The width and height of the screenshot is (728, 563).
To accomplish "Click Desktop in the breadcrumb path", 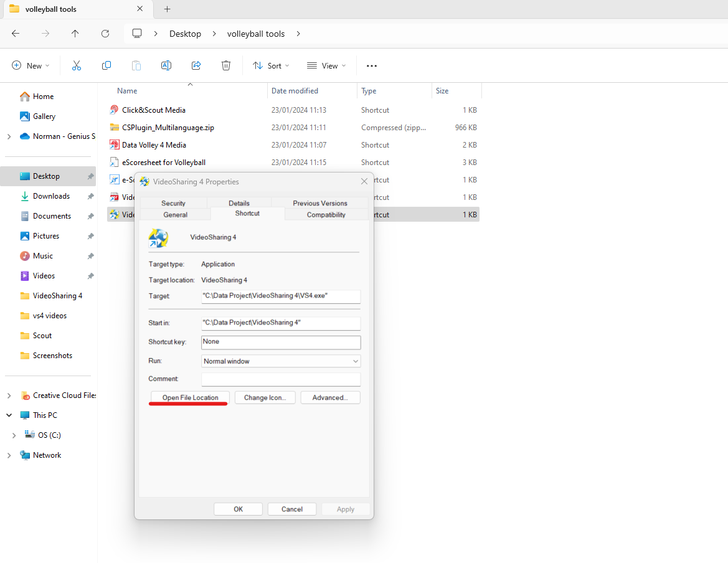I will 185,34.
